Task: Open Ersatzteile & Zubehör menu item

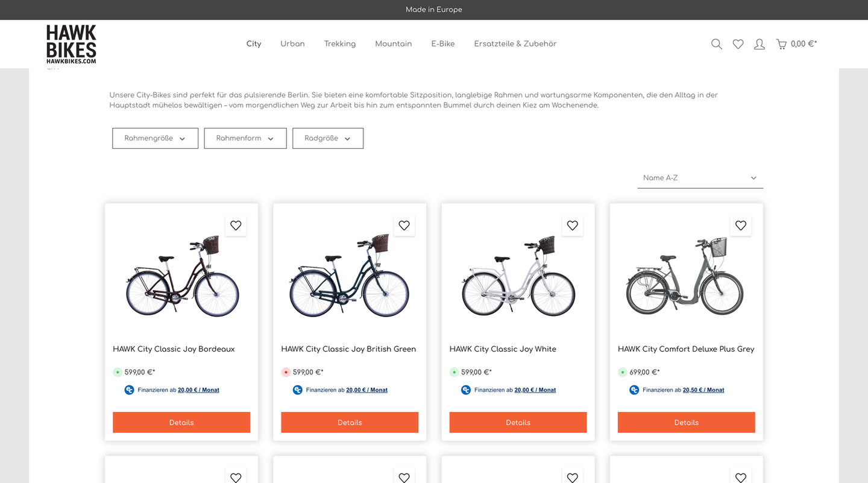Action: (x=515, y=44)
